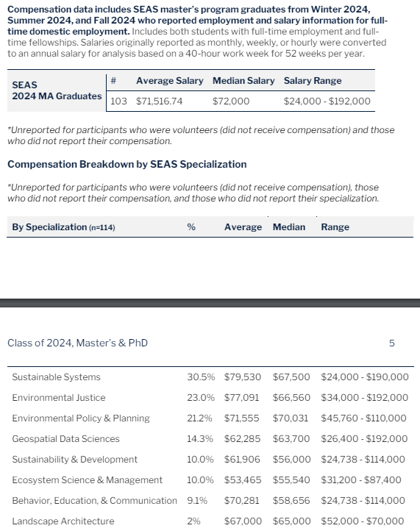Select the Ecosystem Science & Management row
Image resolution: width=420 pixels, height=531 pixels.
210,480
